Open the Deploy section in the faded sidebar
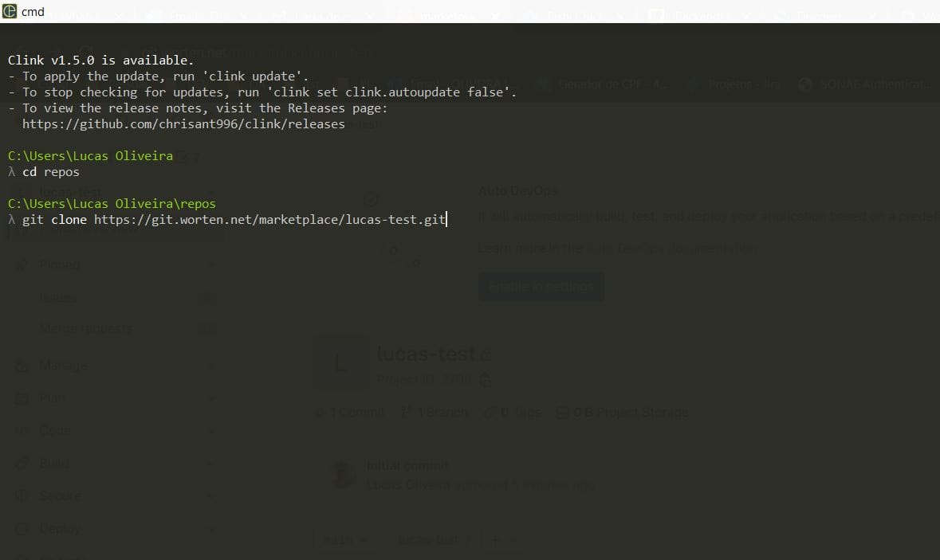Viewport: 940px width, 560px height. click(60, 528)
